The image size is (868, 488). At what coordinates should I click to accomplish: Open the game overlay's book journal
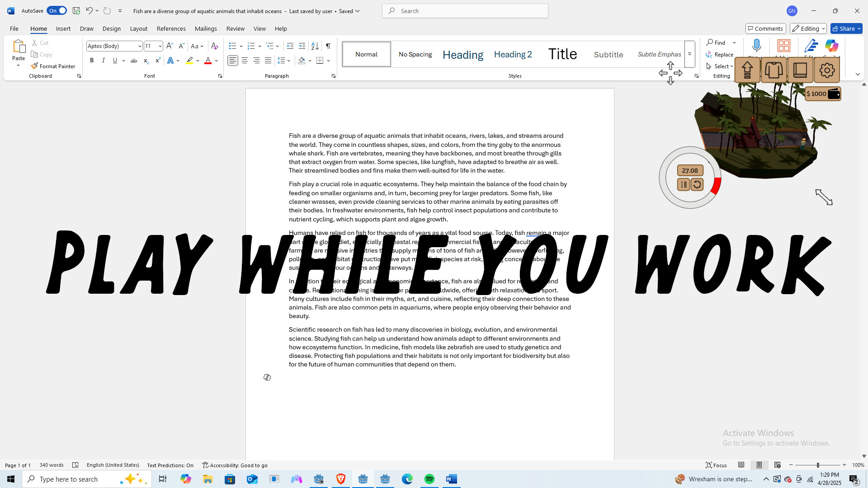tap(800, 70)
